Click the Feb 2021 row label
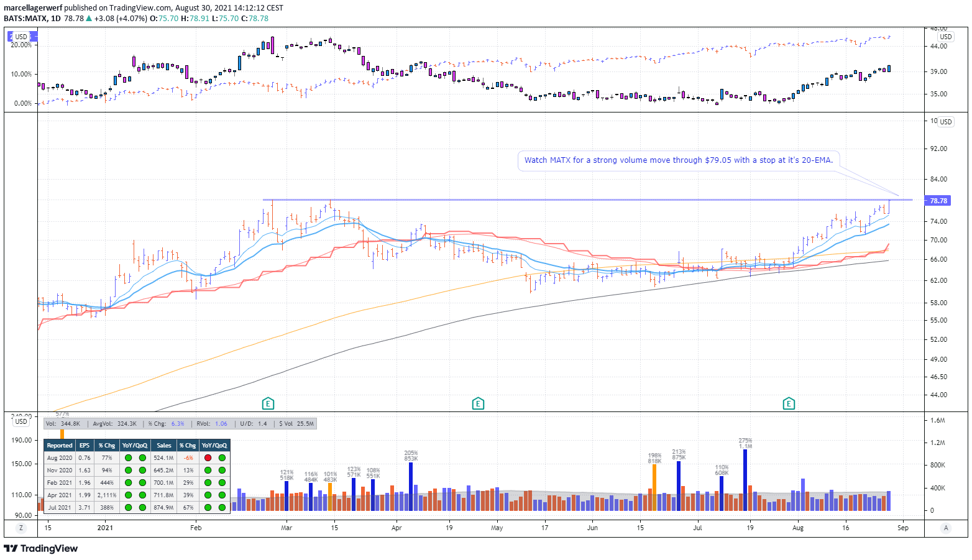The height and width of the screenshot is (560, 972). coord(60,483)
